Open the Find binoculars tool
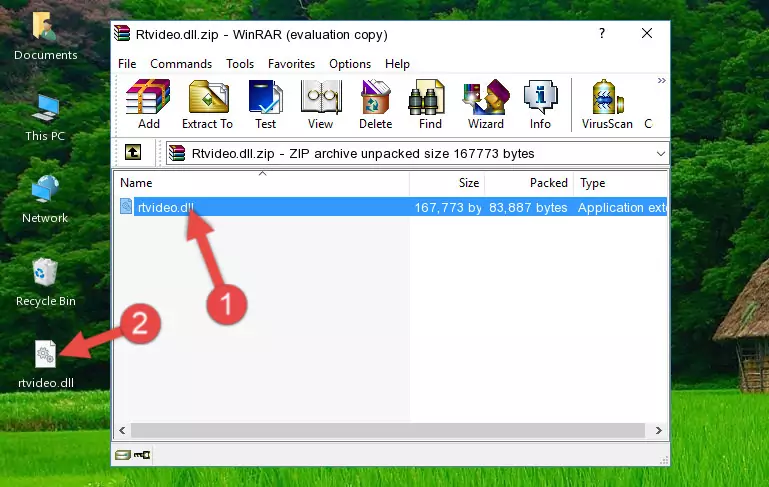This screenshot has height=487, width=769. 430,104
